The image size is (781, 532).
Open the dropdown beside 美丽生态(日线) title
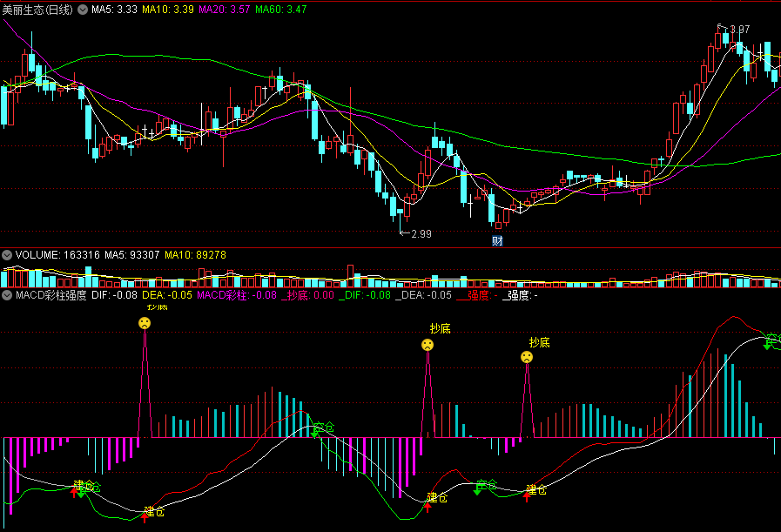(x=83, y=10)
